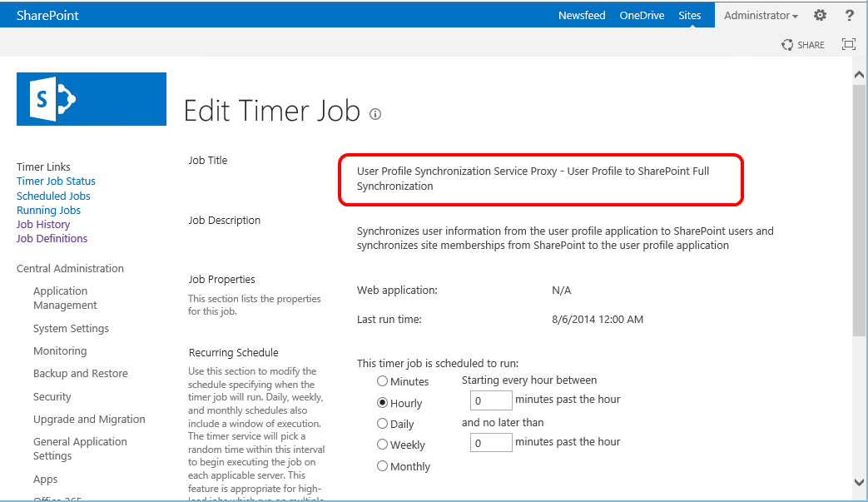Image resolution: width=868 pixels, height=502 pixels.
Task: Open the settings gear menu
Action: coord(820,16)
